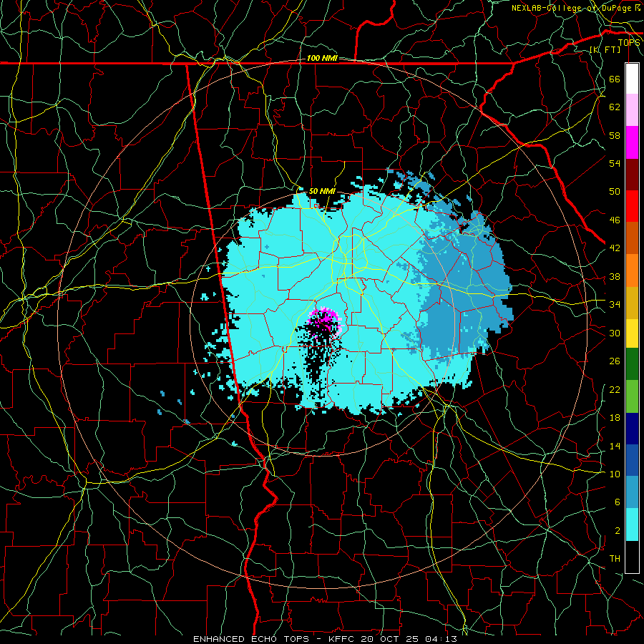Viewport: 644px width, 644px height.
Task: Click the '30' legend label
Action: pyautogui.click(x=615, y=333)
